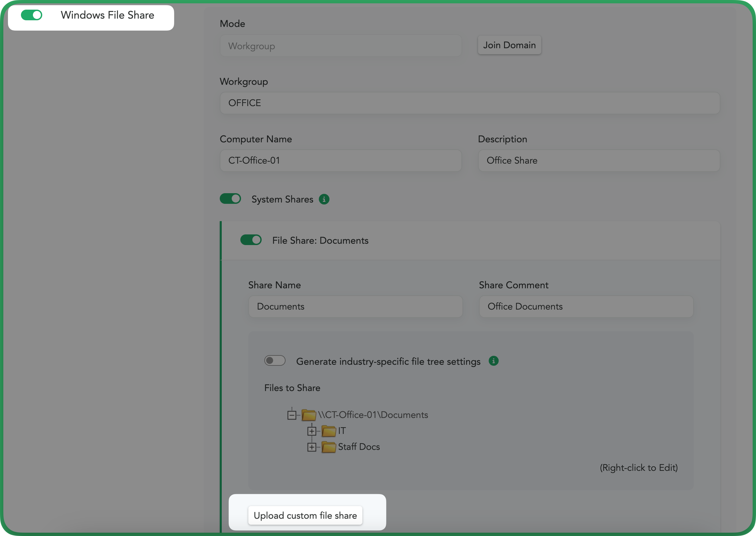Click info icon beside industry-specific file tree
756x536 pixels.
[493, 361]
